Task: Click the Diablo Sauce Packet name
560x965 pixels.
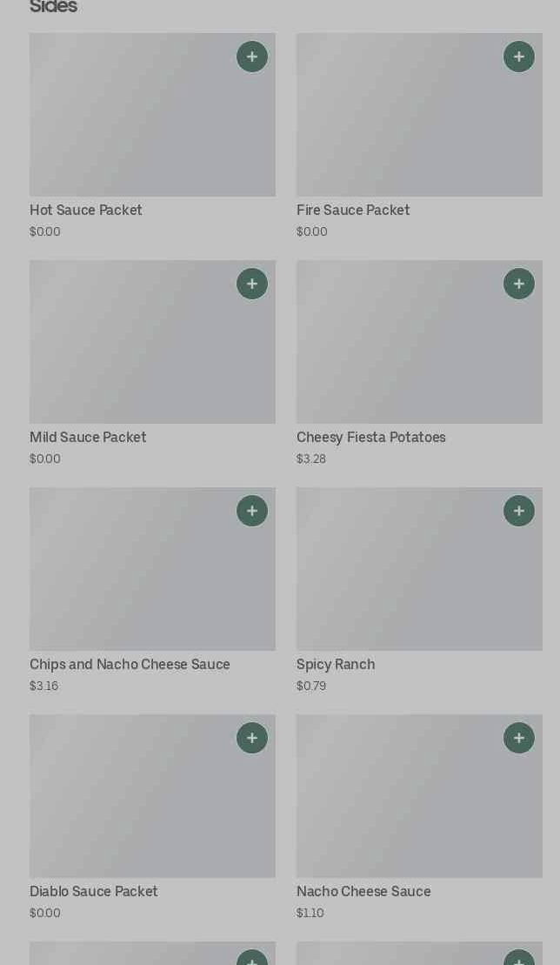Action: click(94, 892)
